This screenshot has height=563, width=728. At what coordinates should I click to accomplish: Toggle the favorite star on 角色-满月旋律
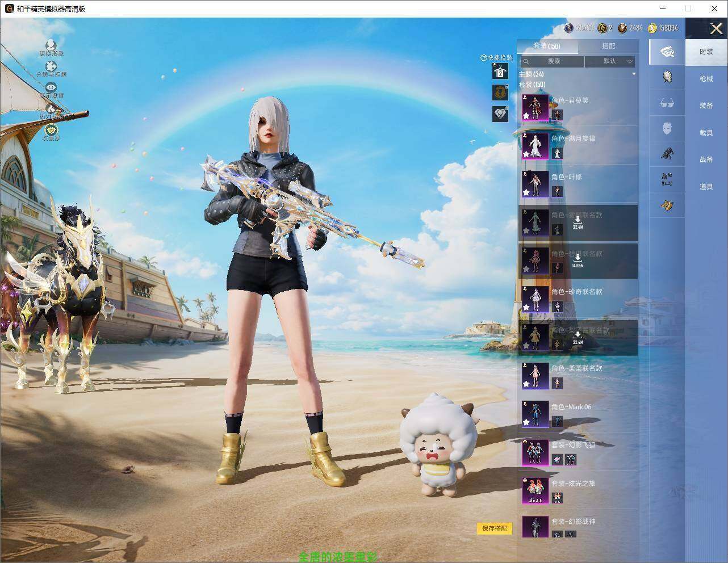tap(526, 154)
